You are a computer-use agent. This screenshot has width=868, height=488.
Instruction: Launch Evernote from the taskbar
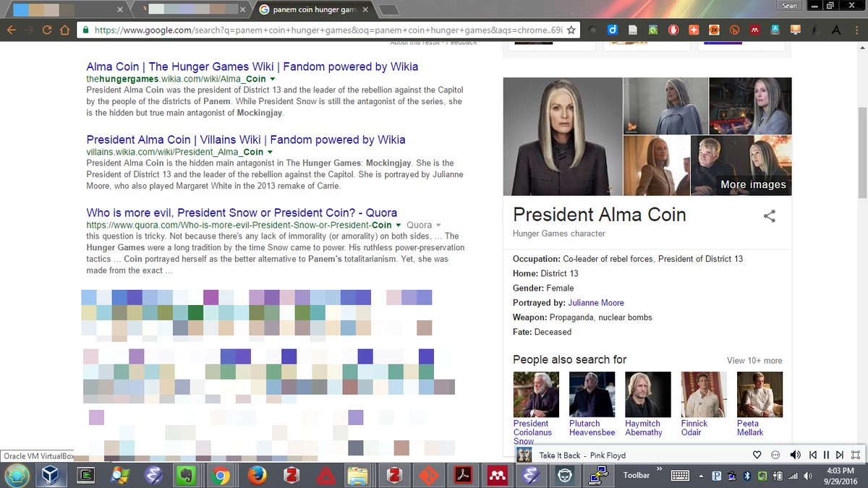pos(187,475)
